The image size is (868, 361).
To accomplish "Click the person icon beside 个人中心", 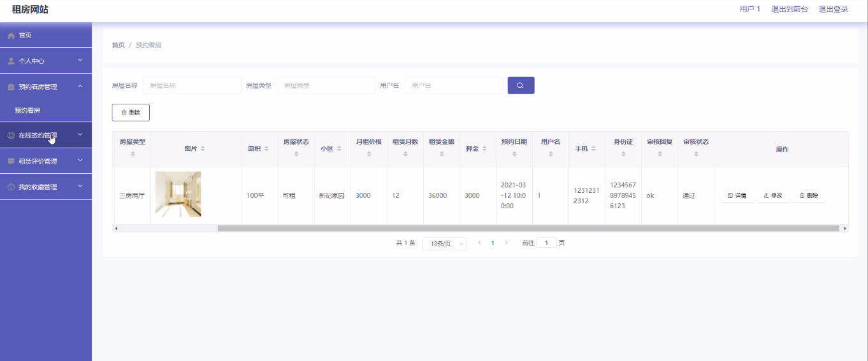I will pos(11,61).
